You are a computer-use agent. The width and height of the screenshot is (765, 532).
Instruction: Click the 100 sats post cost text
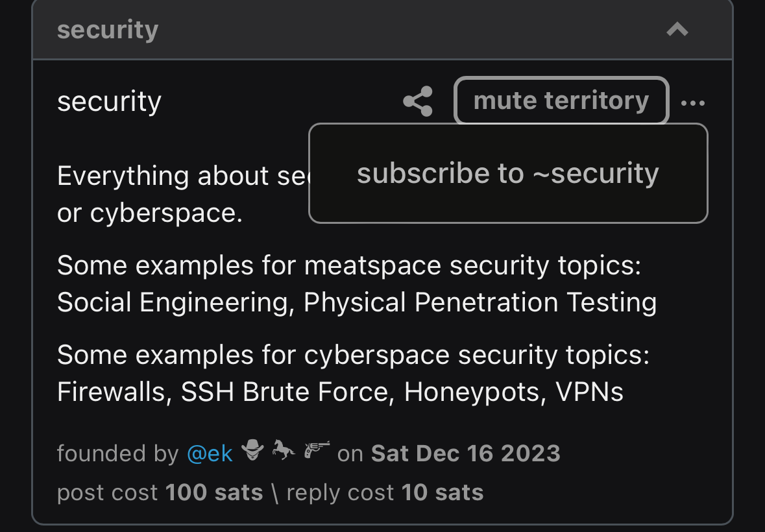[214, 492]
